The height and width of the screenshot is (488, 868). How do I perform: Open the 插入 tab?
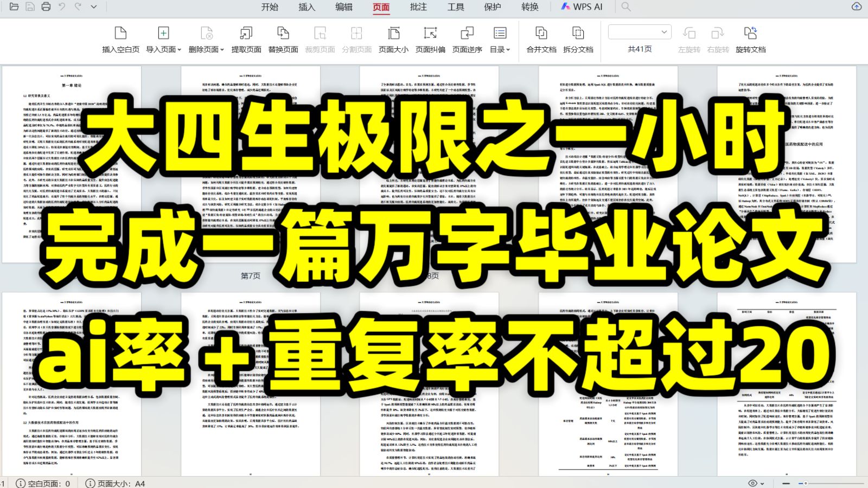tap(307, 7)
